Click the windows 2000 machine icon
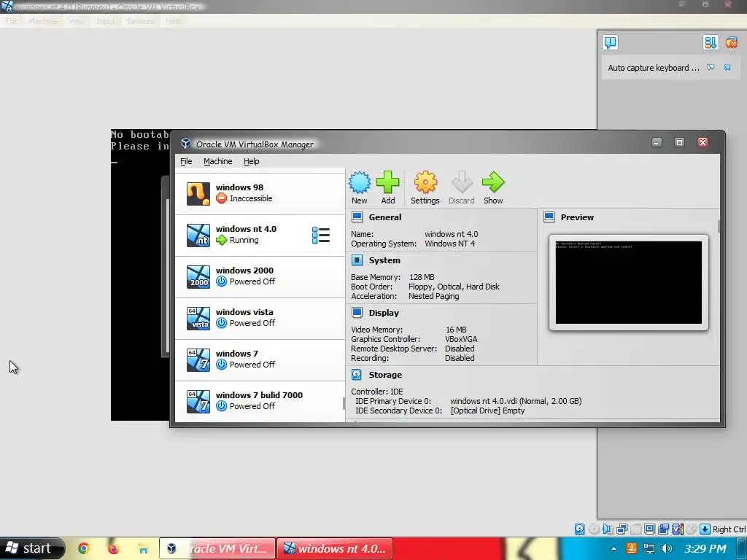The image size is (747, 560). pyautogui.click(x=198, y=276)
